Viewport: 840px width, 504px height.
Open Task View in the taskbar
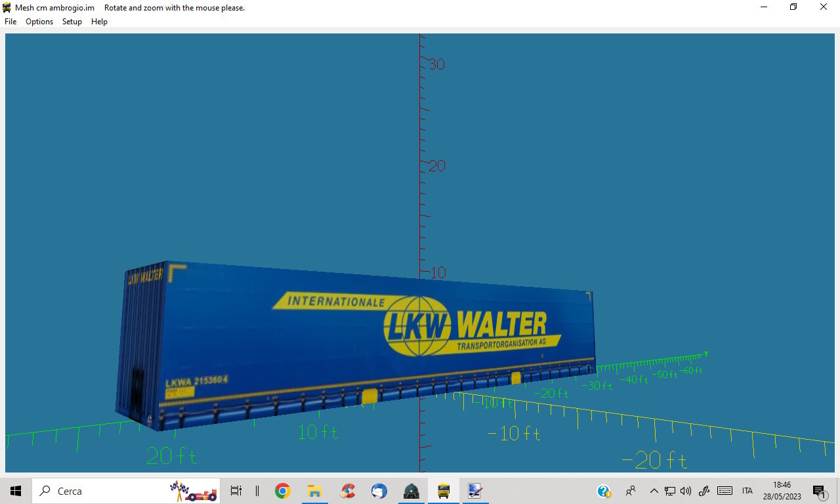[x=236, y=491]
